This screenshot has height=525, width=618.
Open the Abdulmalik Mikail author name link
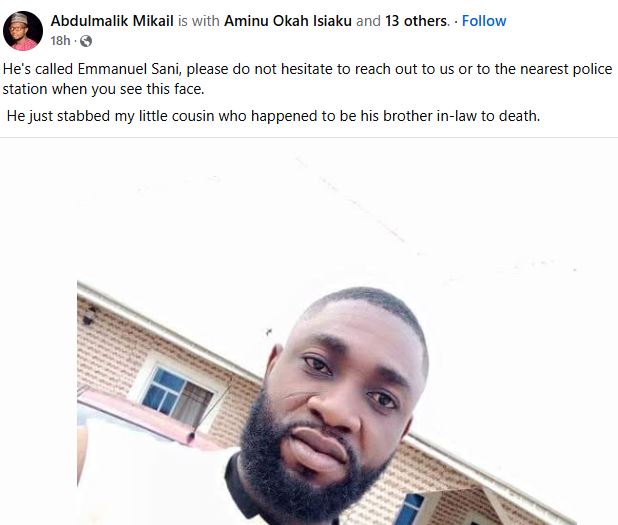click(x=112, y=21)
